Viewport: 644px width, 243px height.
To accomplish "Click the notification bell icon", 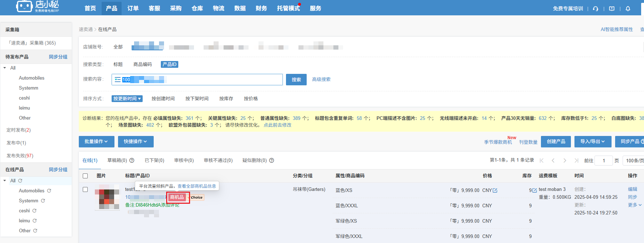I will click(628, 9).
